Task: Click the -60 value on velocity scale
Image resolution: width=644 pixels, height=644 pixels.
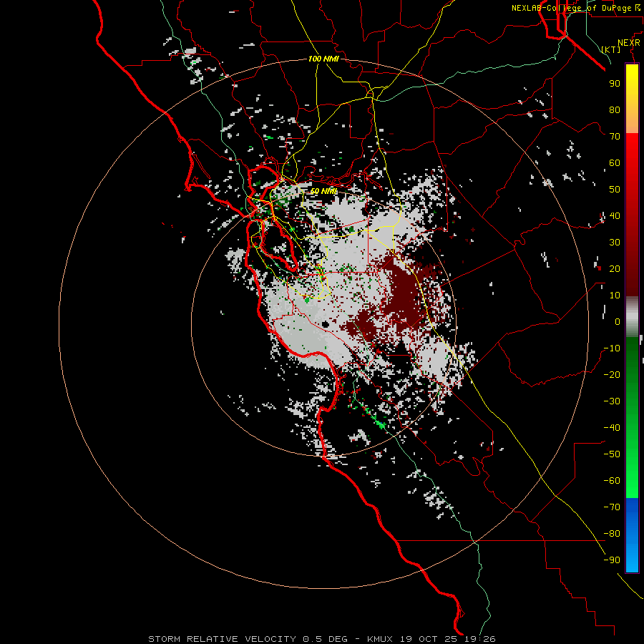Action: (x=612, y=481)
